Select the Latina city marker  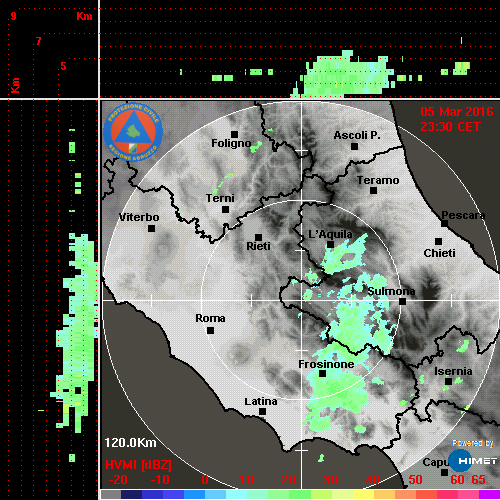pos(262,411)
